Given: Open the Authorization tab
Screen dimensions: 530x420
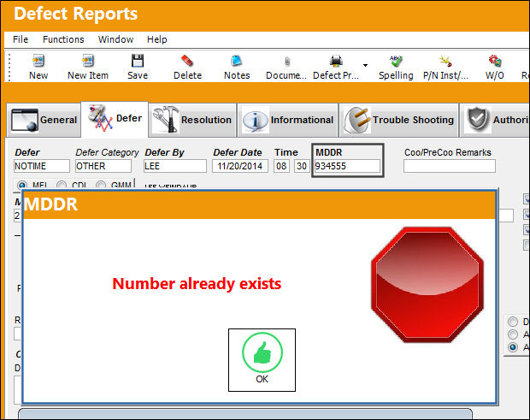Looking at the screenshot, I should (x=495, y=120).
